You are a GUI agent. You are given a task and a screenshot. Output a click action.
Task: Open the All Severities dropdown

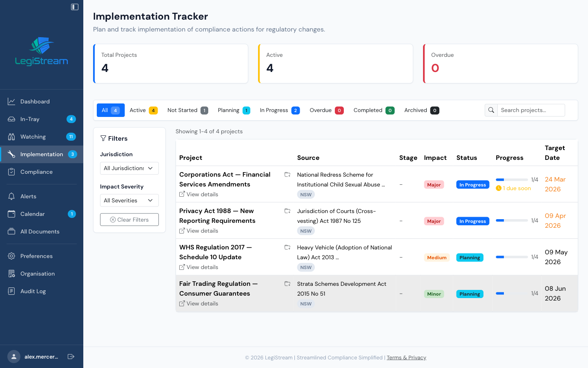[129, 200]
